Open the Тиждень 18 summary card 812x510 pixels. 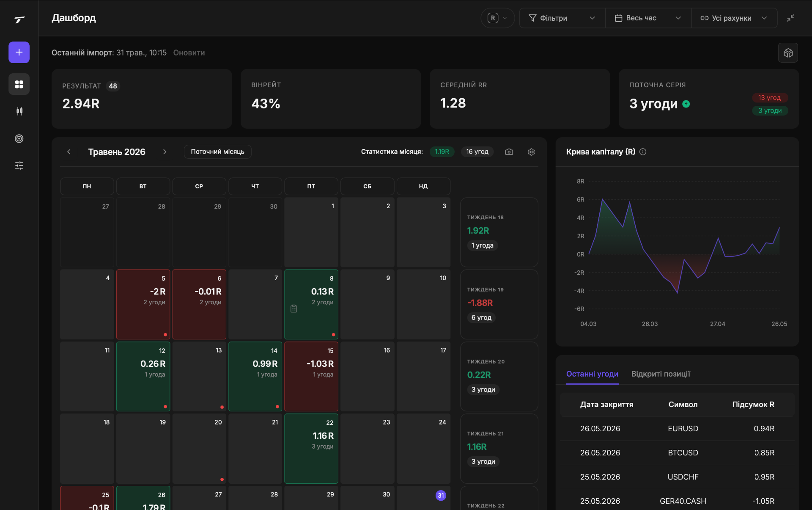(x=499, y=232)
